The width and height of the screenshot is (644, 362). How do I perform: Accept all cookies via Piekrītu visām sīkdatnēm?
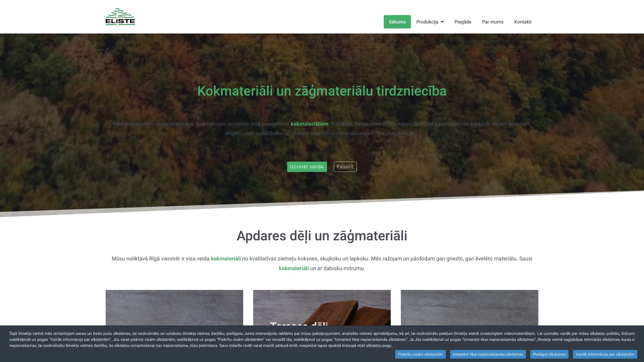point(420,354)
